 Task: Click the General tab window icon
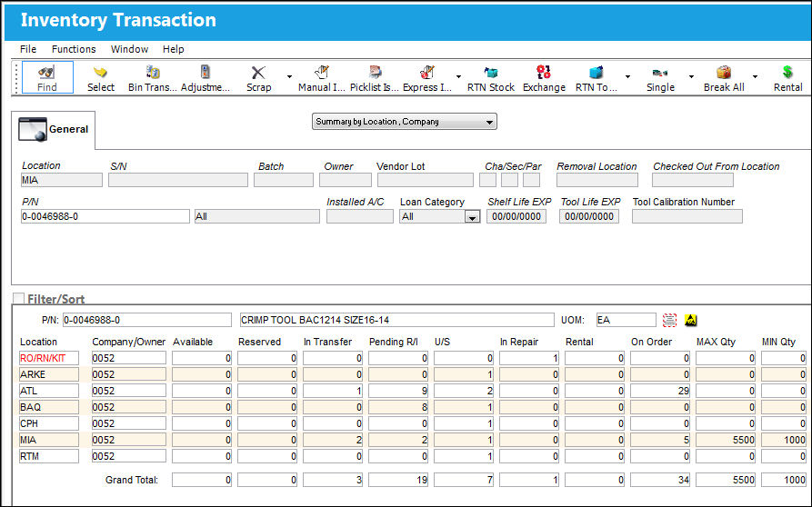[33, 129]
